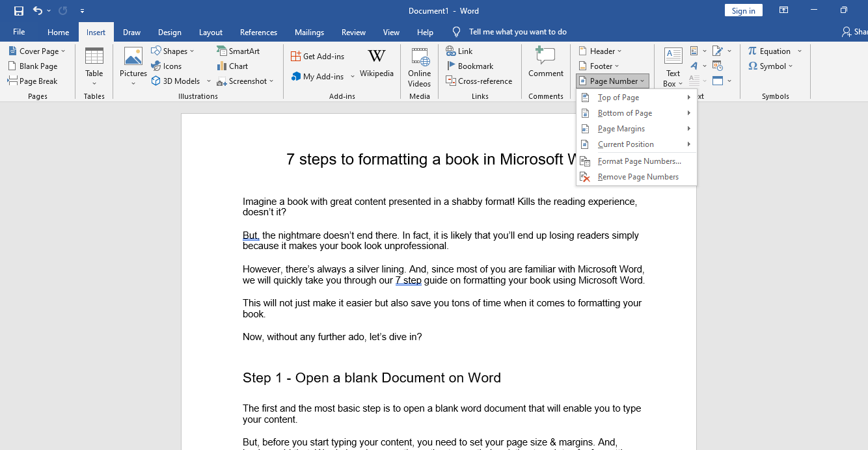This screenshot has width=868, height=450.
Task: Add a new Comment
Action: [546, 63]
